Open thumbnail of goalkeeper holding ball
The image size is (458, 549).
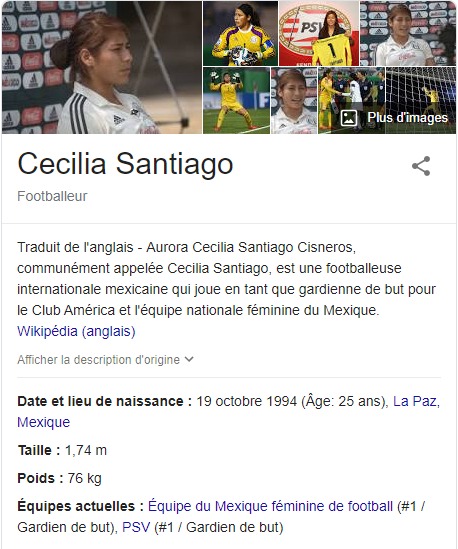point(241,34)
